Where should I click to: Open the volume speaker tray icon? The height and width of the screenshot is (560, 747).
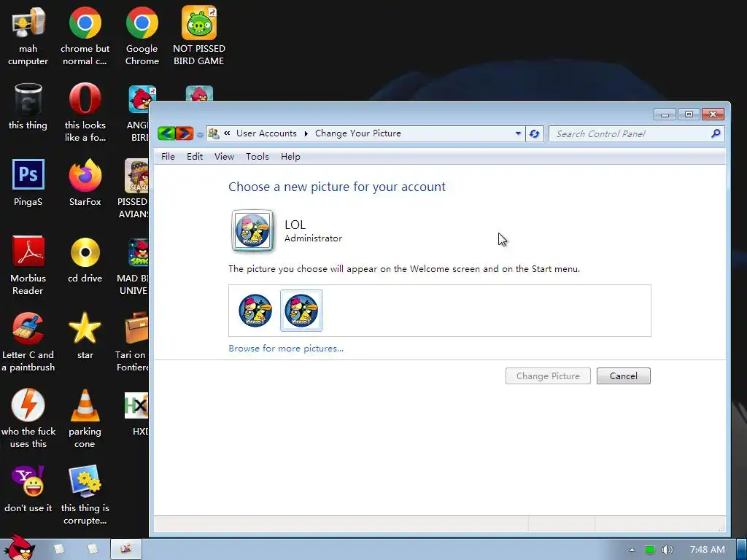[667, 550]
